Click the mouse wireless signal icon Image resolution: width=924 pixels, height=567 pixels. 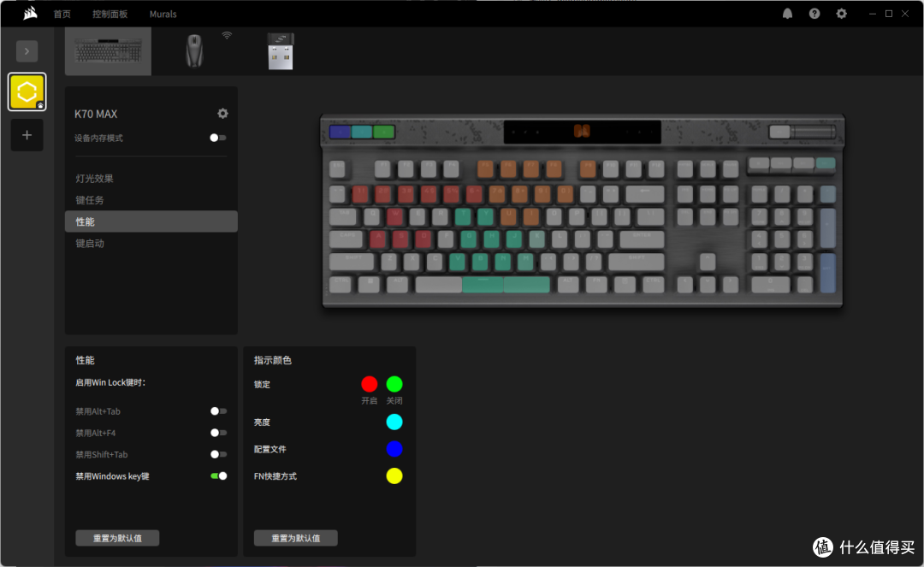(227, 36)
